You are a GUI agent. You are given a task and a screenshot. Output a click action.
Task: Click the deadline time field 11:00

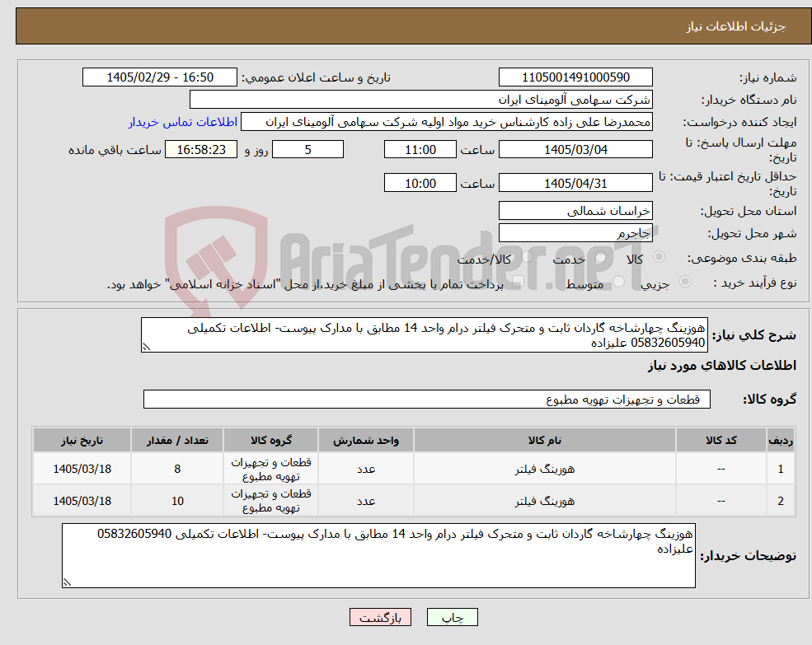[x=420, y=150]
